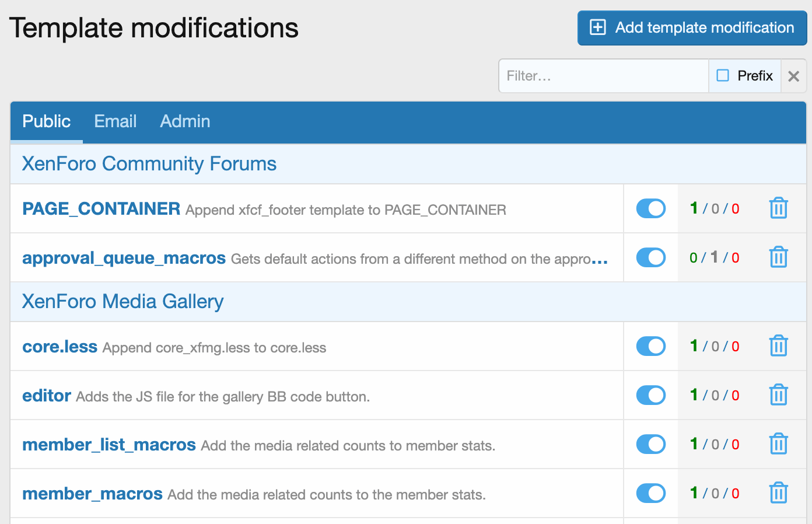Click trash icon for approval_queue_macros row
This screenshot has width=812, height=524.
778,257
